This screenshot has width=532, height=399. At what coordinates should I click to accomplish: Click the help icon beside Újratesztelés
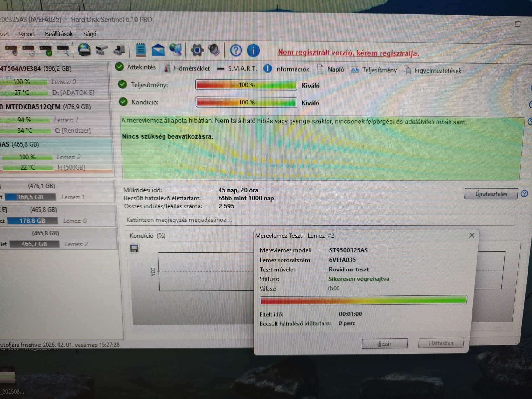coord(524,193)
